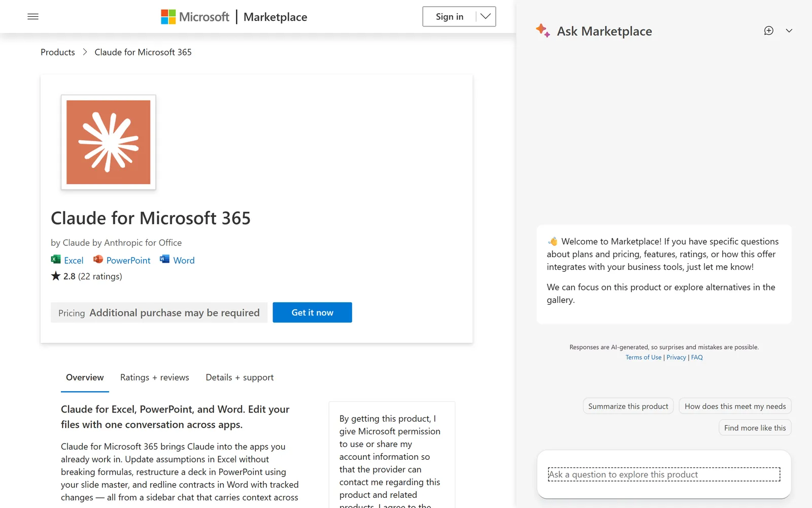Go to Products breadcrumb
812x508 pixels.
[x=58, y=52]
